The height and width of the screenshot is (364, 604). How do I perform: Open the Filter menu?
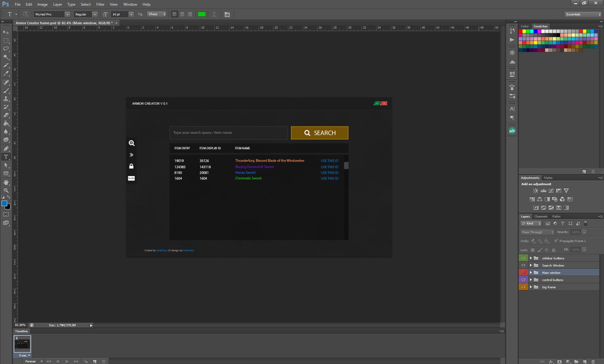pos(100,4)
